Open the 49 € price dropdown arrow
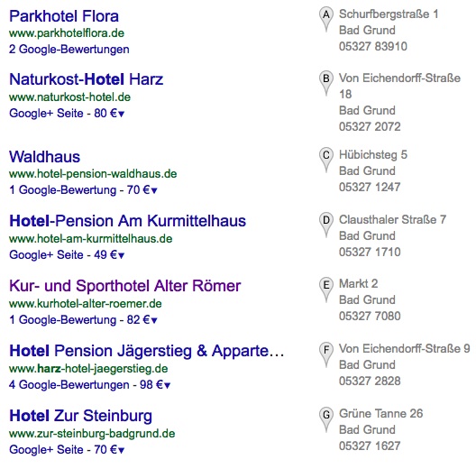Screen dimensions: 476x469 [x=121, y=256]
